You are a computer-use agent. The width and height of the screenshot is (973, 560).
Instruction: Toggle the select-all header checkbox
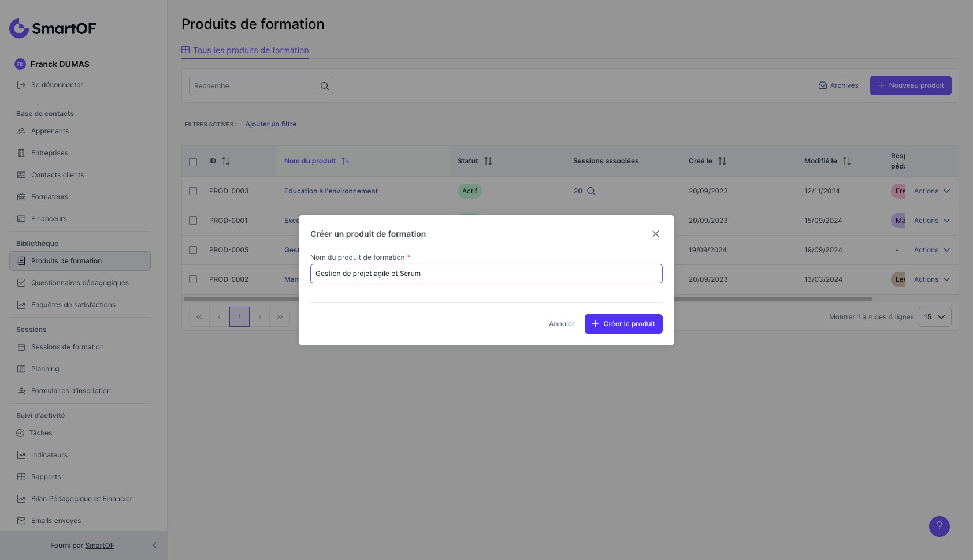tap(193, 162)
